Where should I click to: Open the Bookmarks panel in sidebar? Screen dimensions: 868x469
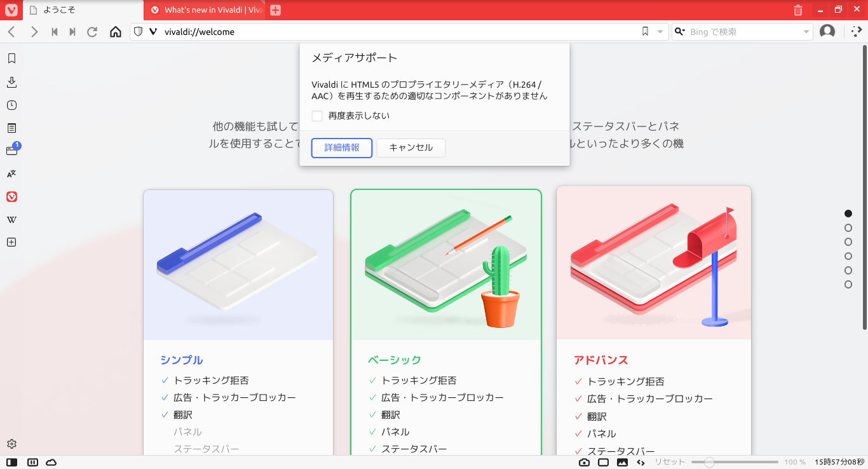11,58
